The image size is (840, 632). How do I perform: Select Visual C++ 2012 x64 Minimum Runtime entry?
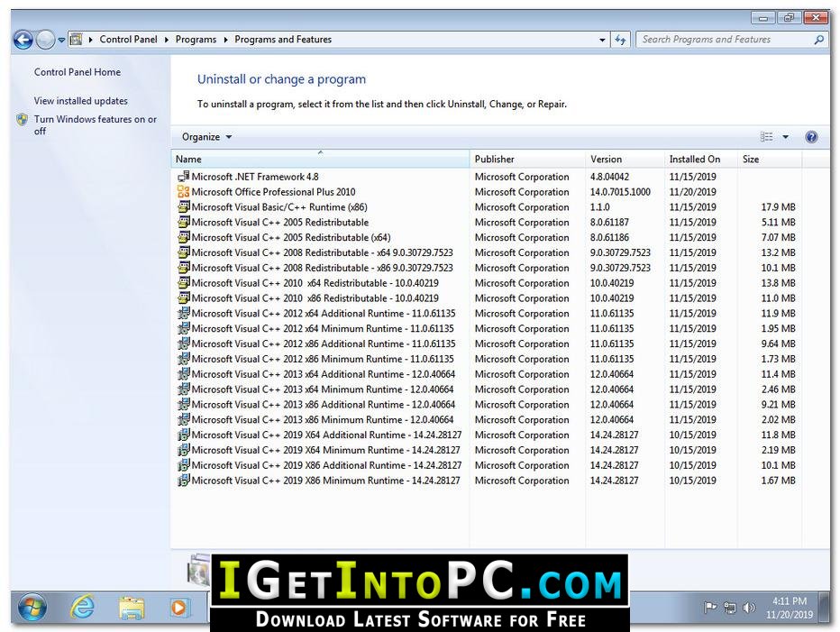pyautogui.click(x=323, y=328)
